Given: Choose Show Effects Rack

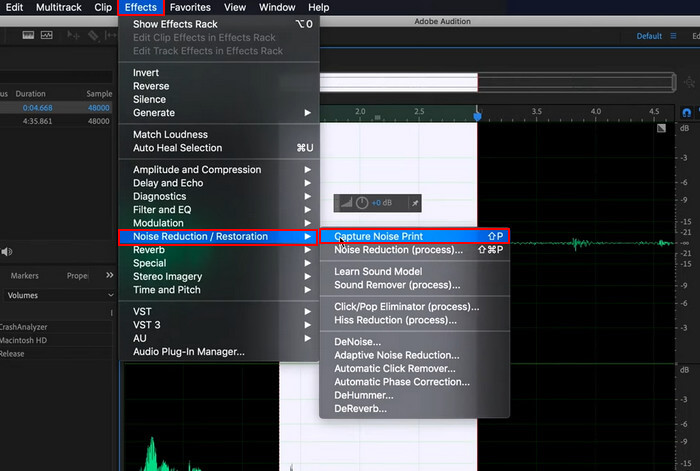Looking at the screenshot, I should coord(219,24).
